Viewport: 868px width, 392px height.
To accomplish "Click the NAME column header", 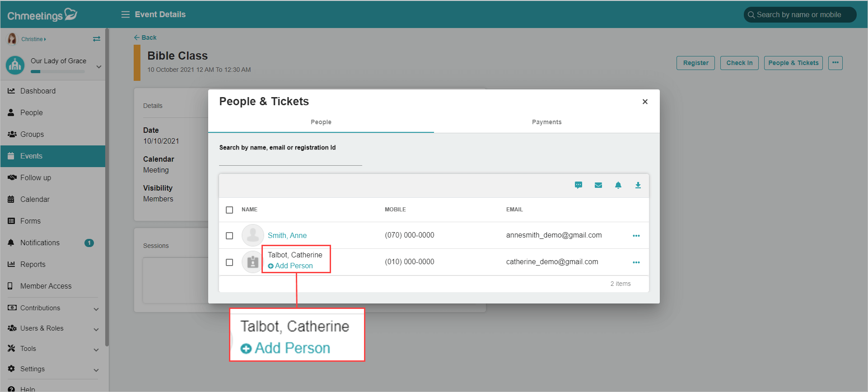I will click(x=249, y=210).
